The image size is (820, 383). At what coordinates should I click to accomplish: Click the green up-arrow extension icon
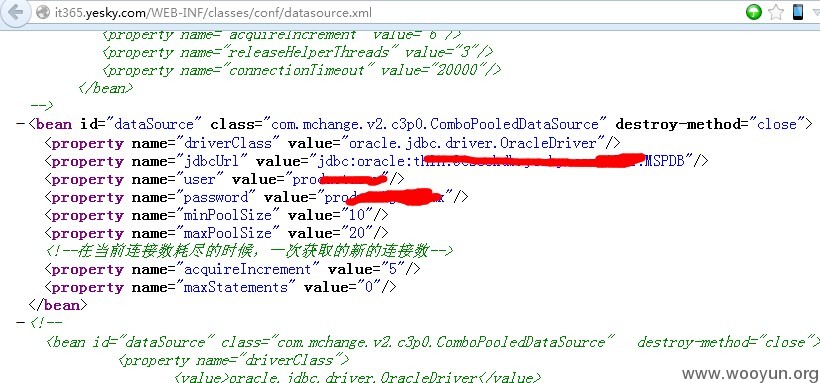coord(754,12)
